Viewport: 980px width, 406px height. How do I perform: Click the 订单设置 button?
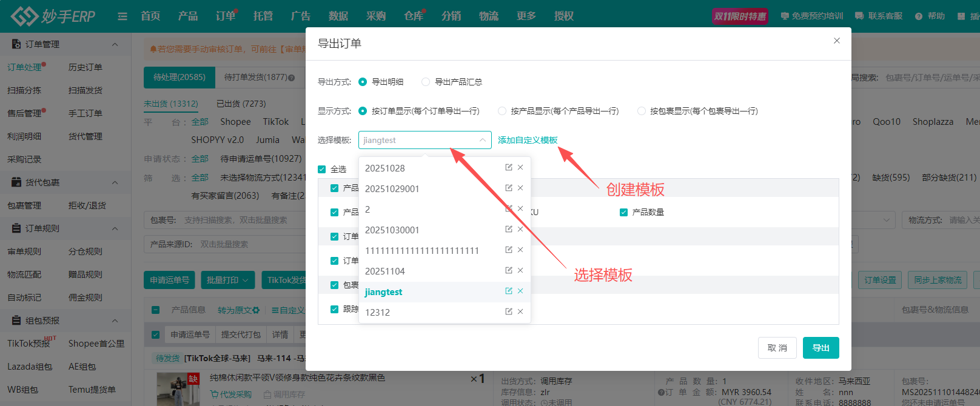click(880, 280)
